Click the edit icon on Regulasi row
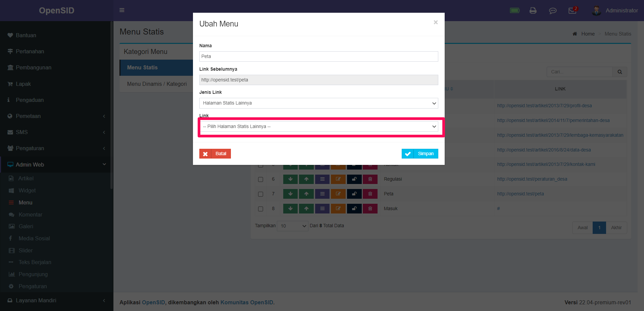 click(x=338, y=179)
